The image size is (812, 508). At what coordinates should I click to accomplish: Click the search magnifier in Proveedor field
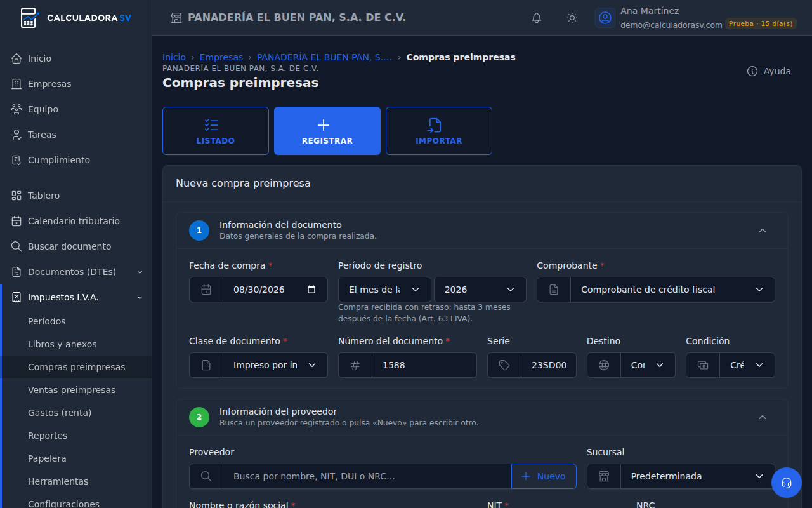tap(206, 476)
